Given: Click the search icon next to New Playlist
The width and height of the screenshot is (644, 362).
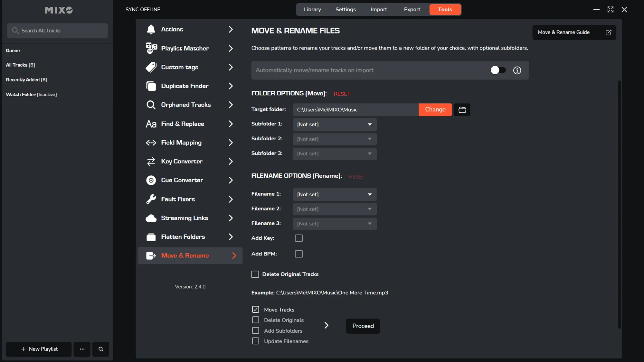Looking at the screenshot, I should pyautogui.click(x=101, y=349).
